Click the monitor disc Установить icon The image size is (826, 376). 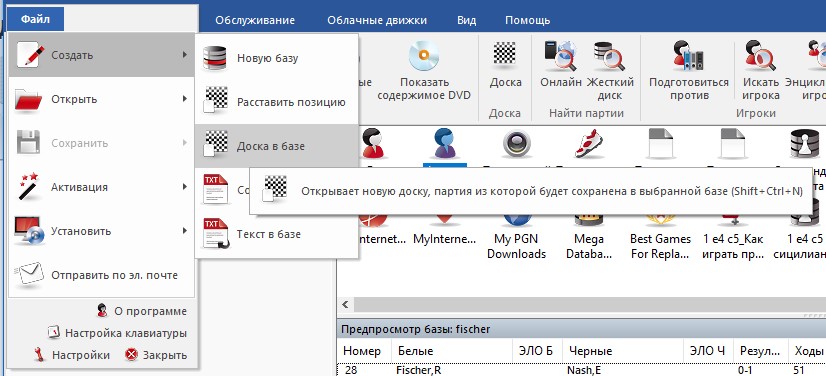(30, 231)
